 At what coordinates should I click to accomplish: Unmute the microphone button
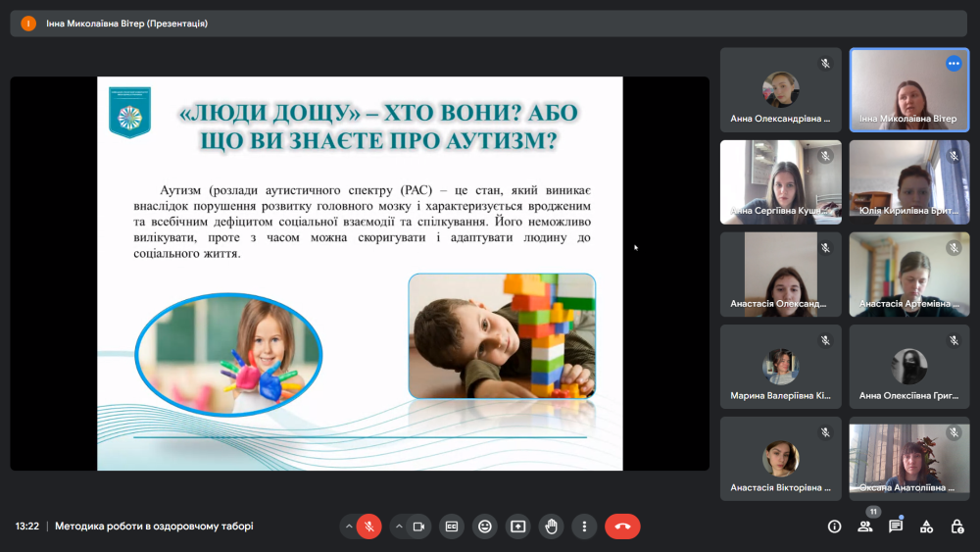[x=369, y=527]
